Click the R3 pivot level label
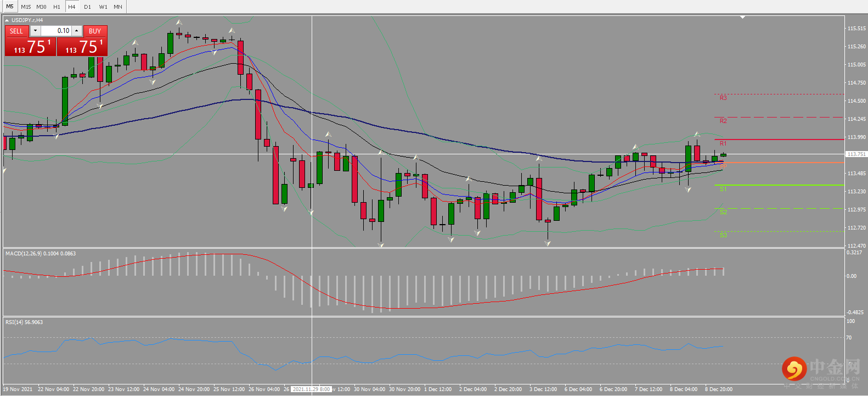Viewport: 868px width, 396px height. click(723, 98)
